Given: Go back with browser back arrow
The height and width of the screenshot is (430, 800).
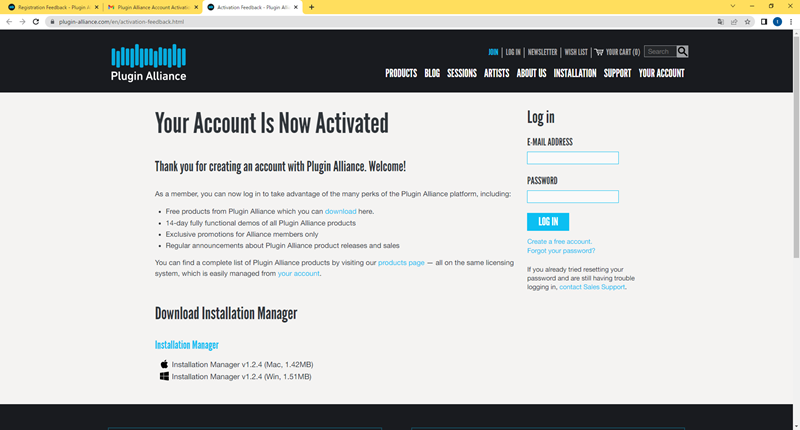Looking at the screenshot, I should (9, 22).
